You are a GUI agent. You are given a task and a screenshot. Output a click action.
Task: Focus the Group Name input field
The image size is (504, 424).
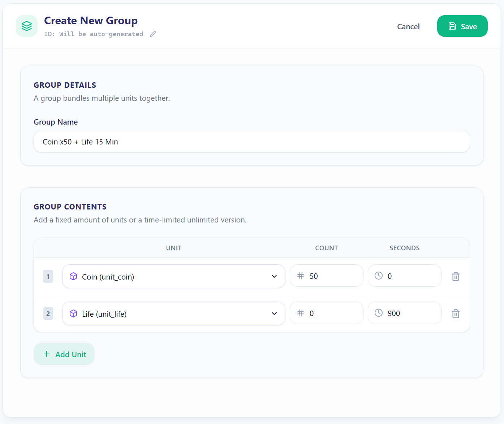pos(252,141)
